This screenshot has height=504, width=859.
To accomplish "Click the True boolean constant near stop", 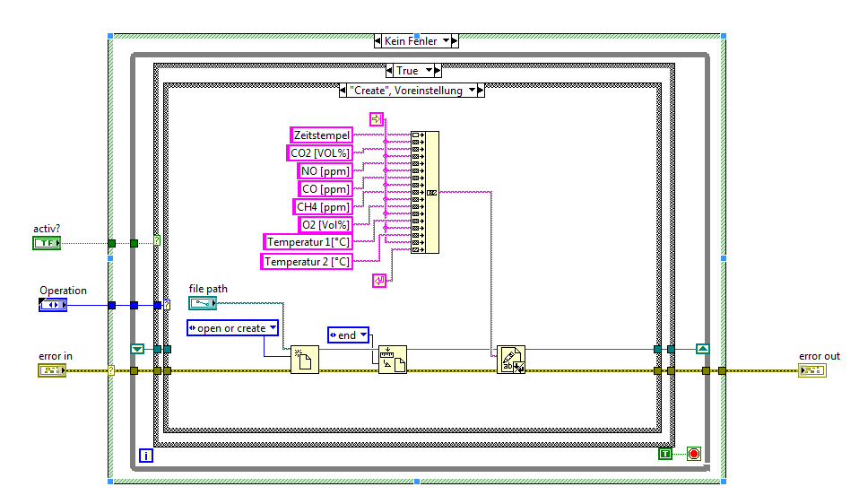I will (665, 454).
